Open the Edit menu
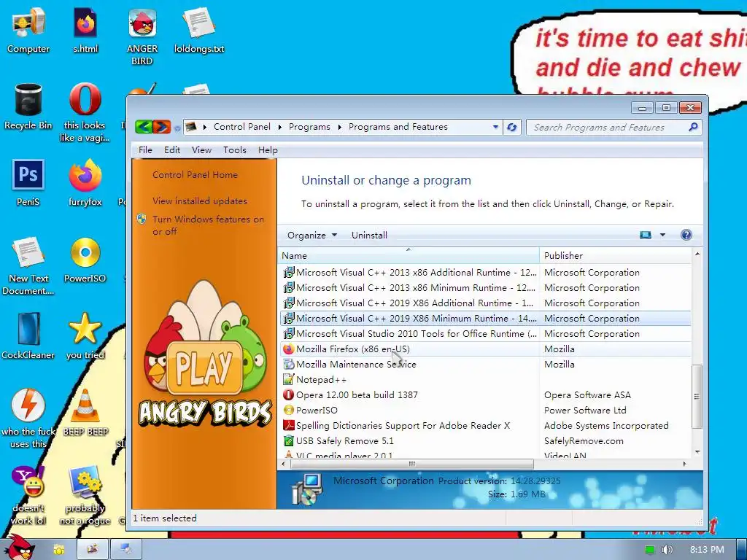 (172, 150)
